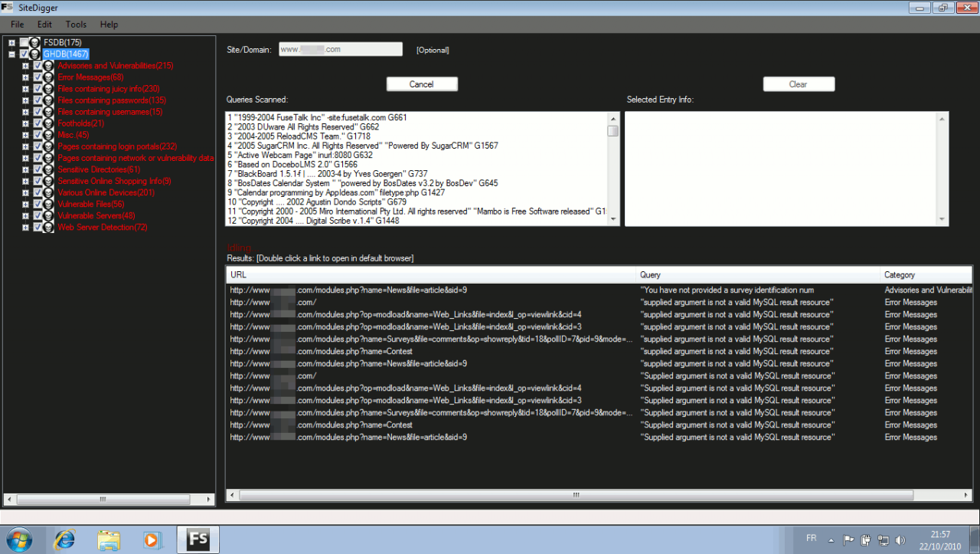
Task: Open Windows Media Player from the taskbar
Action: pyautogui.click(x=153, y=539)
